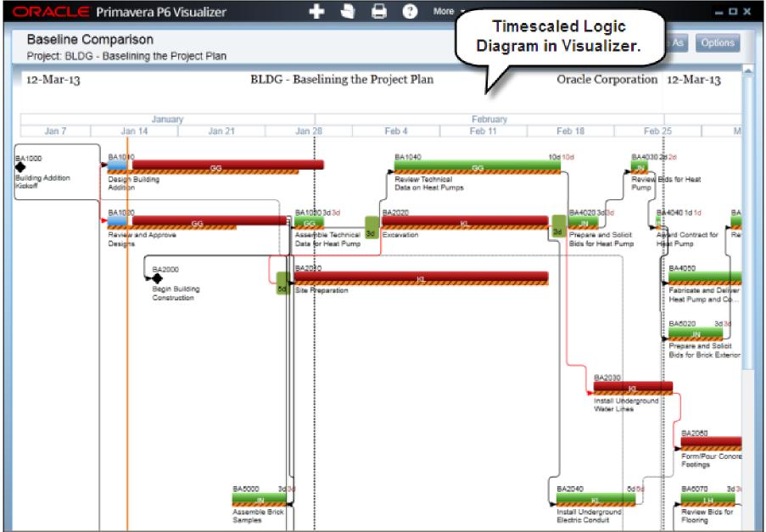The width and height of the screenshot is (766, 532).
Task: Click the green lag box before Site Preparation
Action: (282, 283)
